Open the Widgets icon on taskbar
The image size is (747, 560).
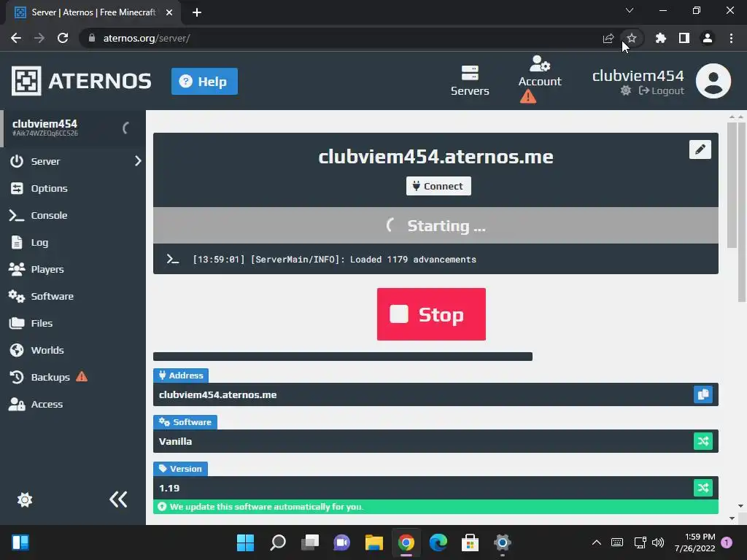[x=20, y=542]
